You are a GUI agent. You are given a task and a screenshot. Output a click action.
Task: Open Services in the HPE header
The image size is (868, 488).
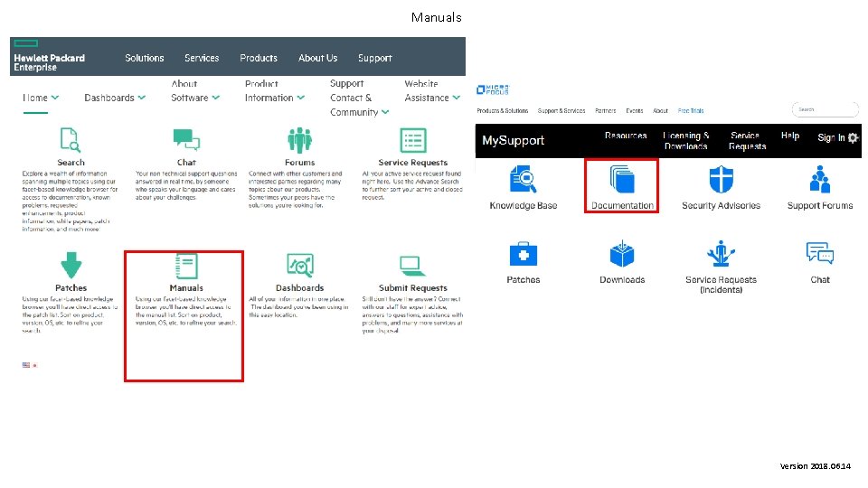click(x=202, y=58)
